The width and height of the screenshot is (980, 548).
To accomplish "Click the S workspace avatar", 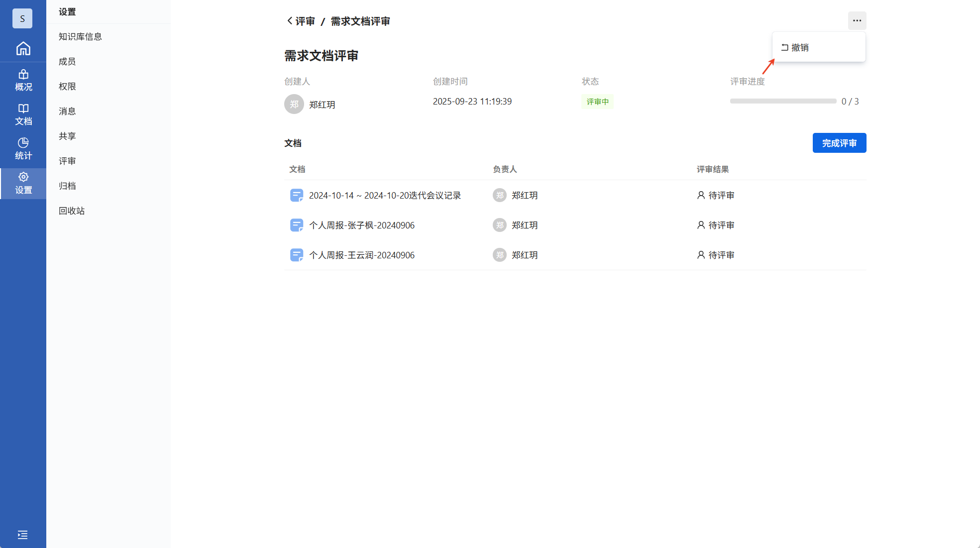I will click(x=22, y=19).
